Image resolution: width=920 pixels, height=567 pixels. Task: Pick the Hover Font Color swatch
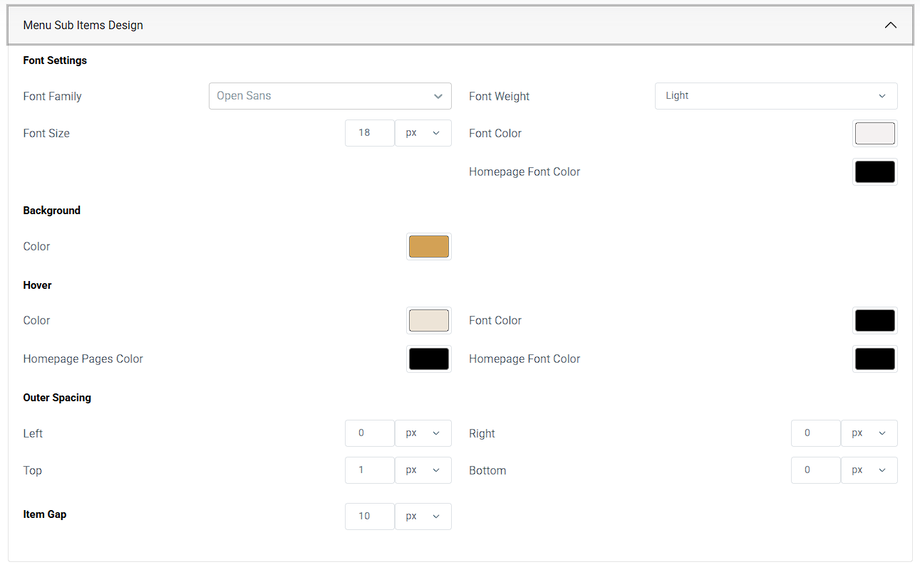coord(874,320)
